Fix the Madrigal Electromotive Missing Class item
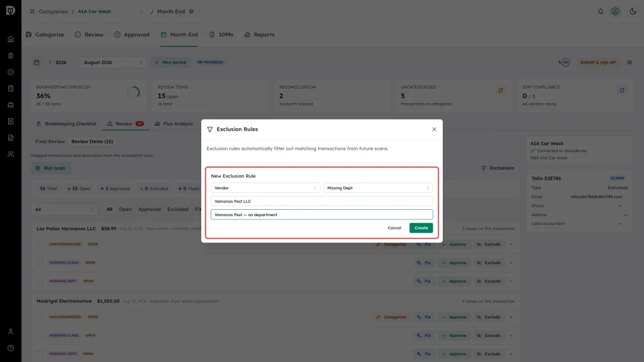The image size is (644, 362). pyautogui.click(x=424, y=336)
